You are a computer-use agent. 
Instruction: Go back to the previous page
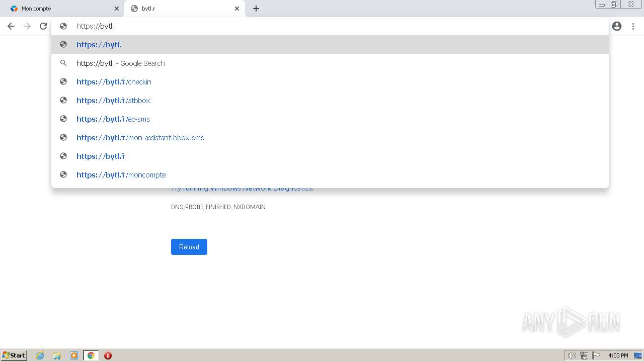click(x=11, y=26)
